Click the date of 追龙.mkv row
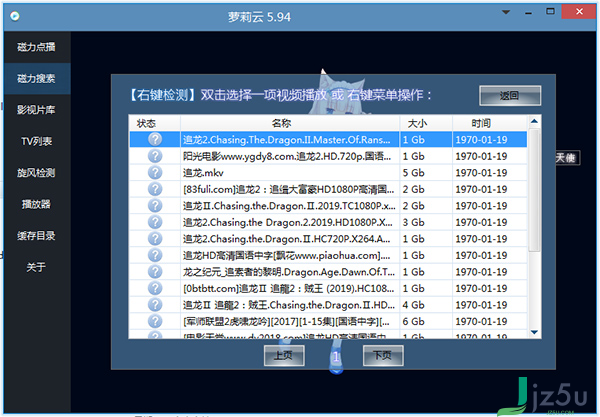 (481, 173)
